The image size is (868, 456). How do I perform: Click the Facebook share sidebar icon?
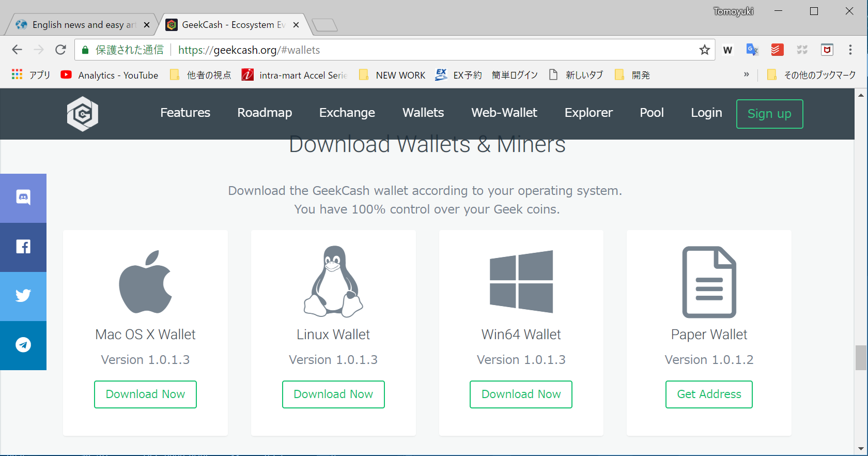coord(23,247)
